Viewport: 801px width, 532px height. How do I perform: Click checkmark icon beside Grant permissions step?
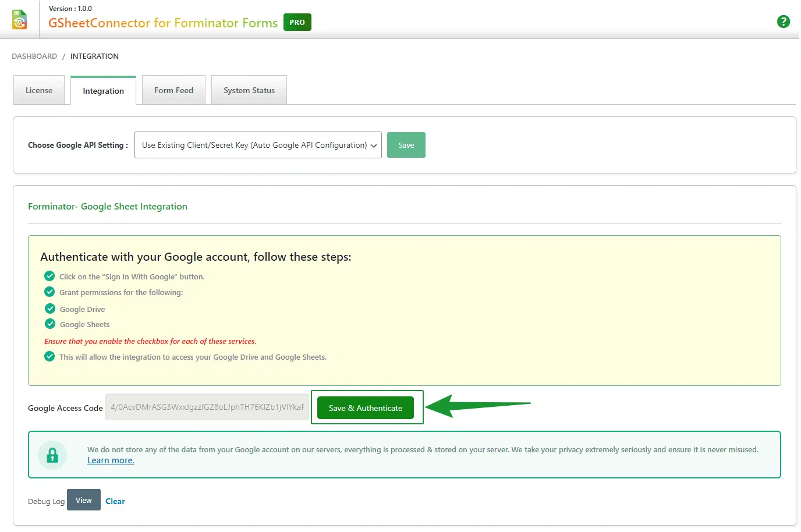(x=49, y=292)
